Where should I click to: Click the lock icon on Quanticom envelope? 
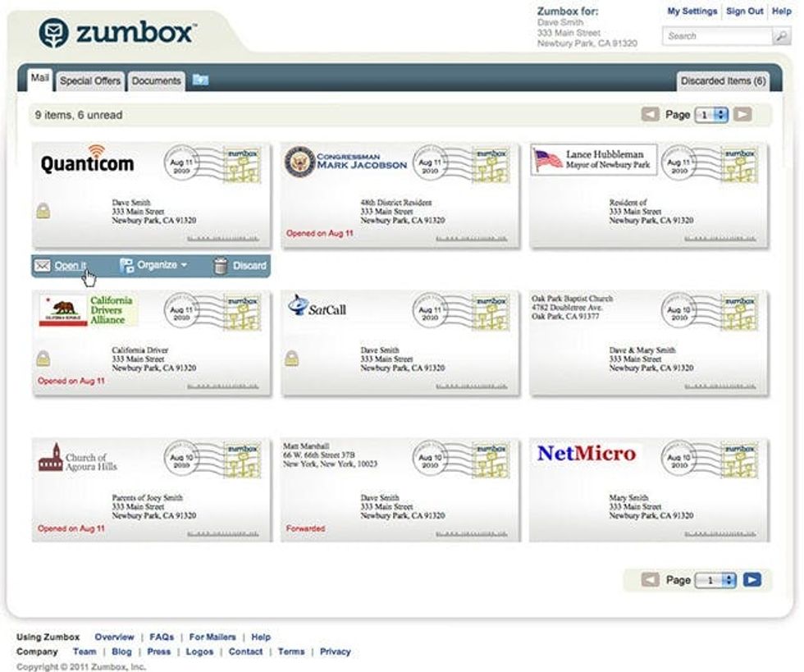[43, 211]
